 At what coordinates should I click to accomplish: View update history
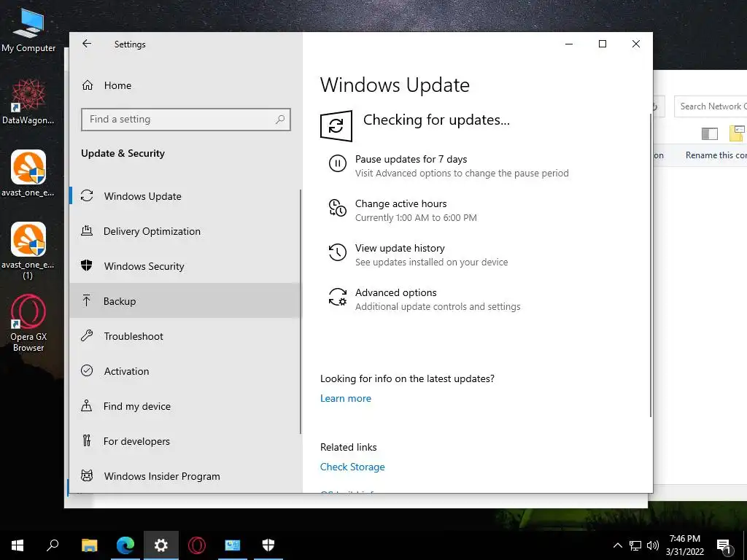point(400,248)
